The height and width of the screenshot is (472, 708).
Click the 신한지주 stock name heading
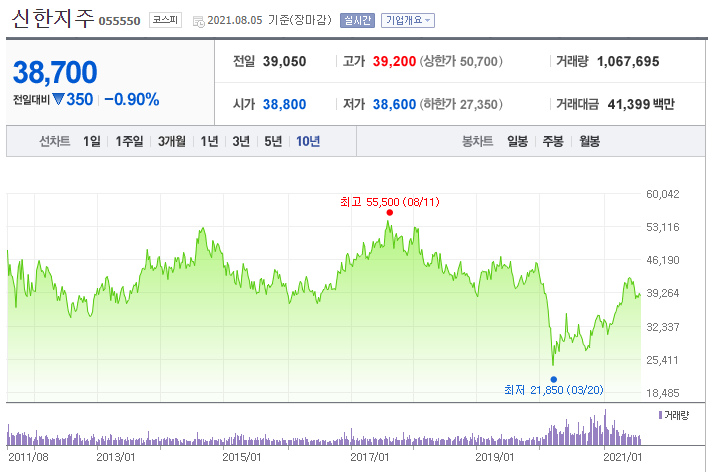pyautogui.click(x=53, y=19)
